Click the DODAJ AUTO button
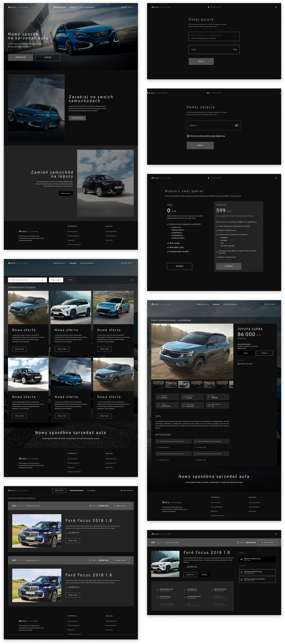Screen dimensions: 285x644 tap(59, 491)
